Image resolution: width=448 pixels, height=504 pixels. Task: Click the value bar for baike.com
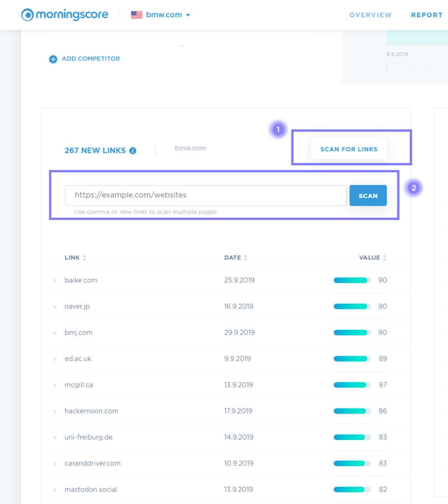(352, 280)
